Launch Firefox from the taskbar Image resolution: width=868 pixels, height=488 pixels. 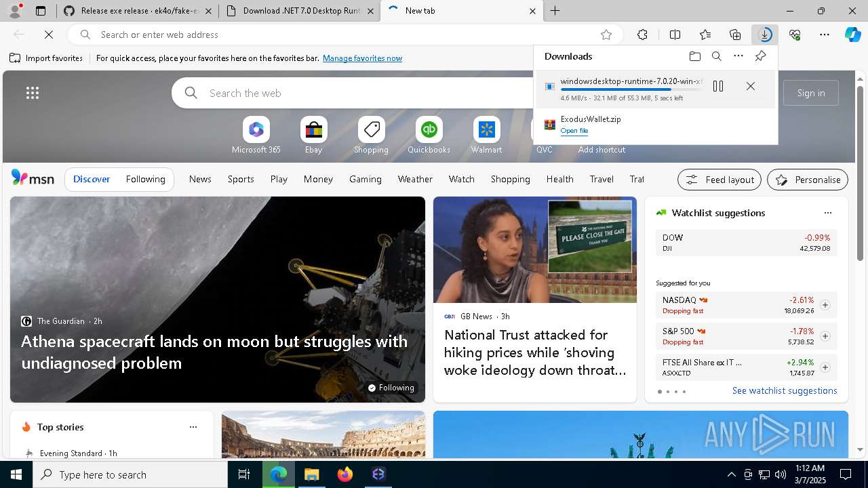coord(345,474)
